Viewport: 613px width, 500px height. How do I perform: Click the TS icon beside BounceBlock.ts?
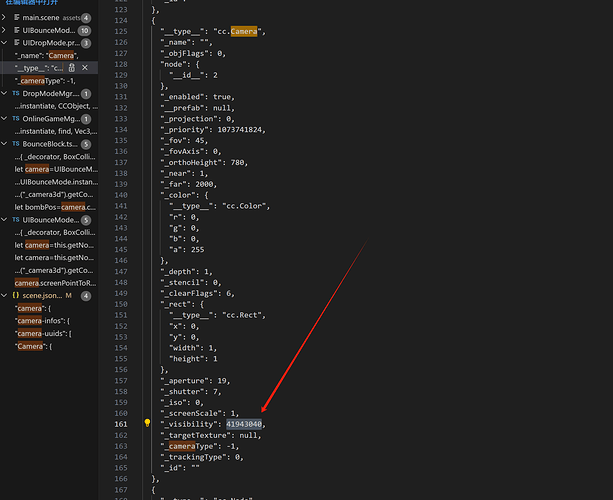(16, 144)
